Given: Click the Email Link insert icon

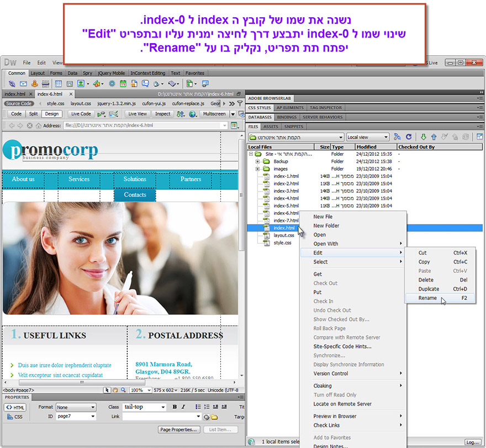Looking at the screenshot, I should pyautogui.click(x=23, y=83).
